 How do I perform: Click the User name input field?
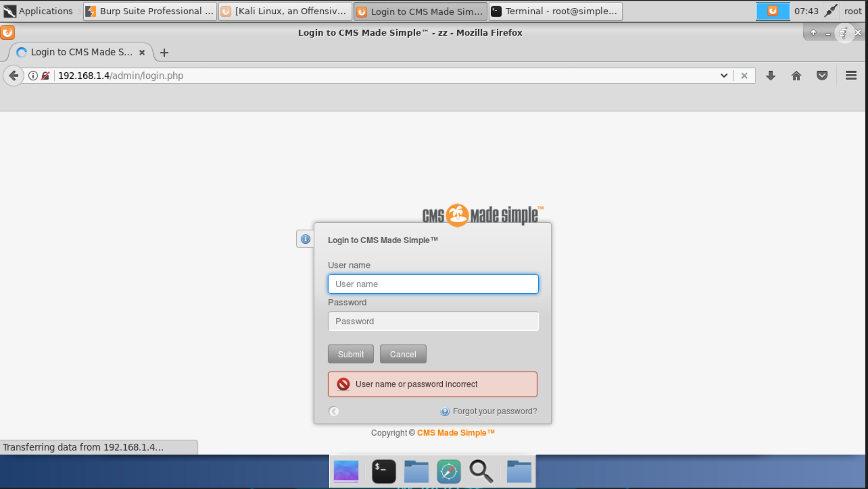(x=433, y=284)
